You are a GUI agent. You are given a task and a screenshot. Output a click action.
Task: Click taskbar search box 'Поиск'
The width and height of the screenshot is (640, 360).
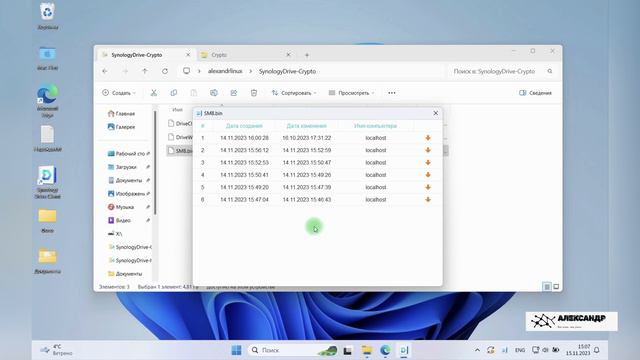(x=293, y=350)
